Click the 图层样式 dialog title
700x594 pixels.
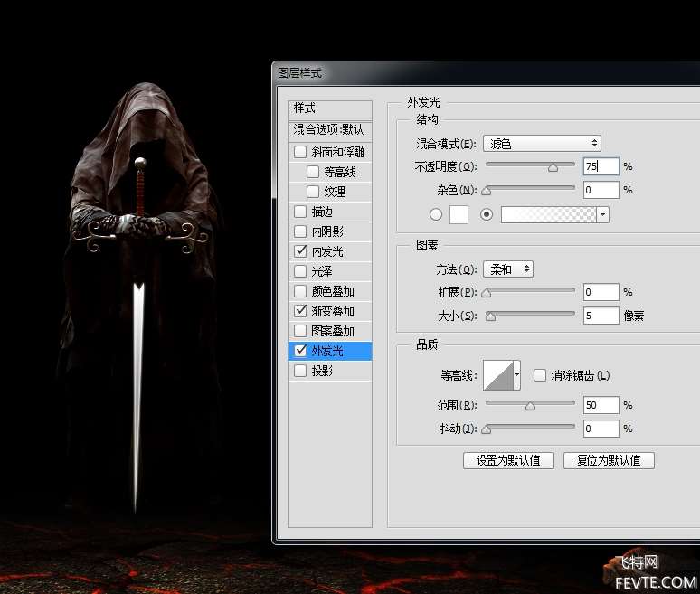click(x=299, y=72)
